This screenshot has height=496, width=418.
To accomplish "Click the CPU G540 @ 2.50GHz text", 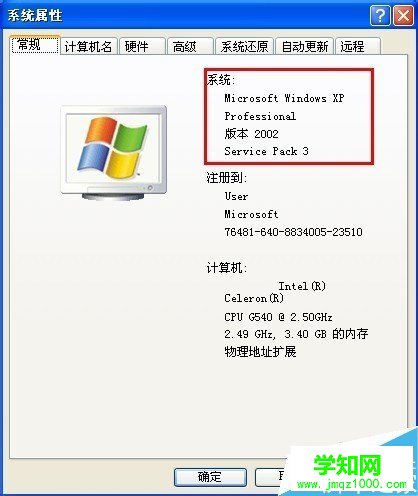I will click(x=278, y=317).
